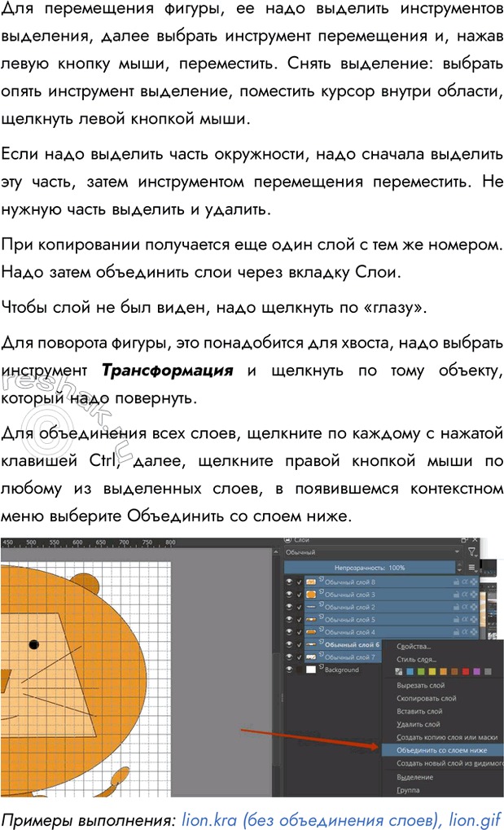Open the layer filter funnel menu
504x830 pixels.
click(471, 552)
